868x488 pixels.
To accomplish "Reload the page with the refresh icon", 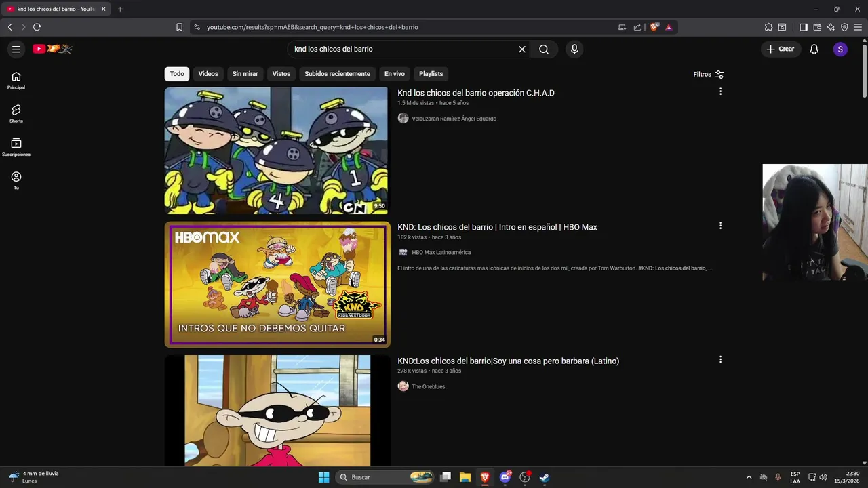I will [x=37, y=27].
